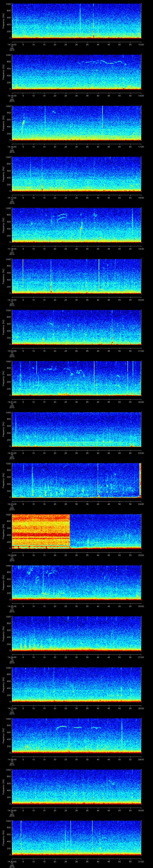Click the 16:00 end time label
The height and width of the screenshot is (868, 153).
(141, 96)
